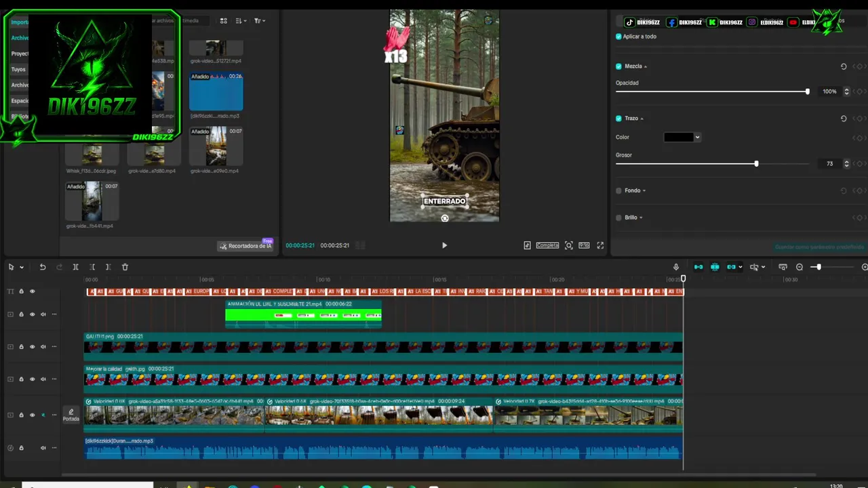
Task: Start voice recording with the microphone icon
Action: [x=675, y=267]
